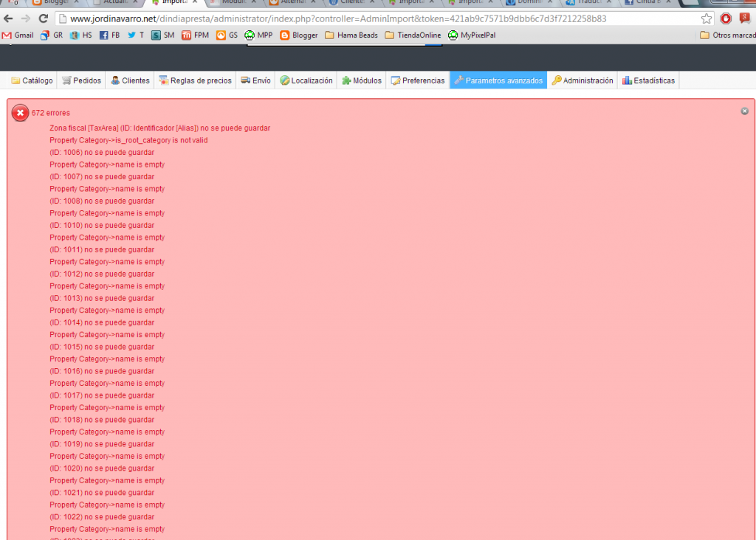This screenshot has width=756, height=540.
Task: Click the Administración key icon
Action: point(556,80)
